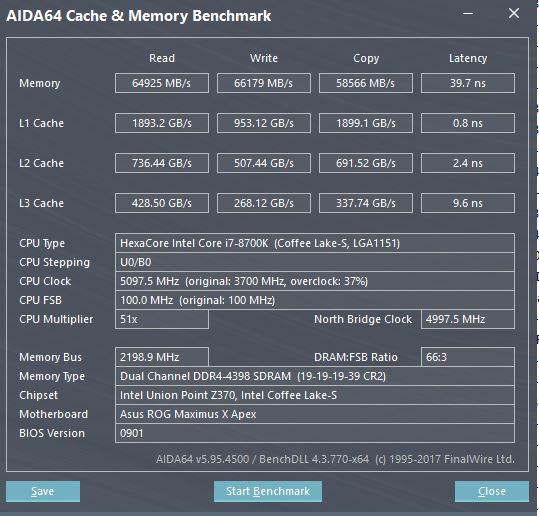The width and height of the screenshot is (539, 516).
Task: Click the CPU Multiplier label
Action: click(x=56, y=319)
